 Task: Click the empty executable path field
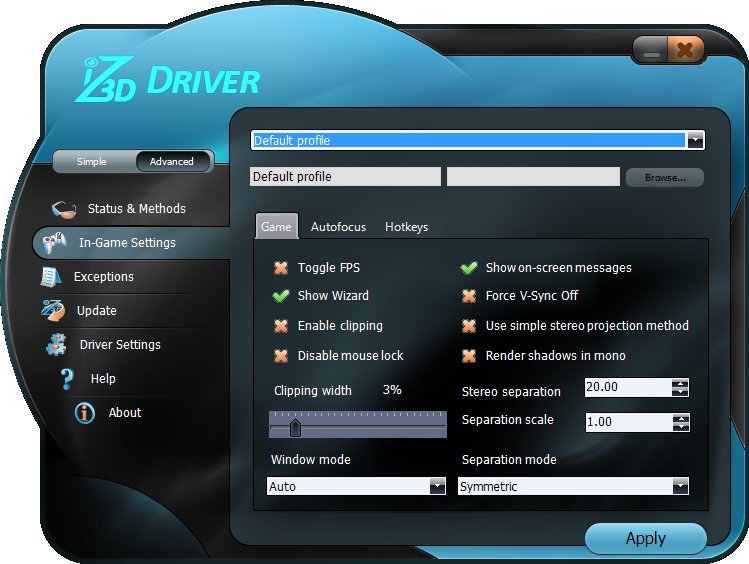coord(533,177)
